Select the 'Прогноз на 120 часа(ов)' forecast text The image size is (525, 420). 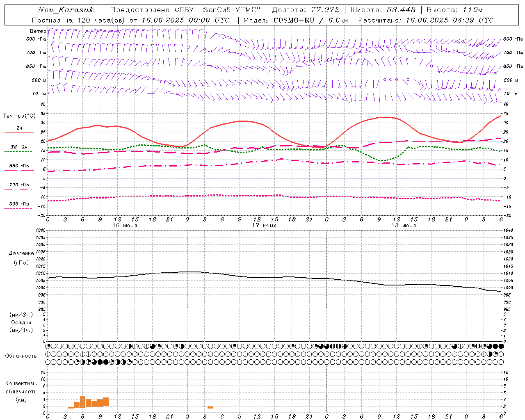coord(79,20)
